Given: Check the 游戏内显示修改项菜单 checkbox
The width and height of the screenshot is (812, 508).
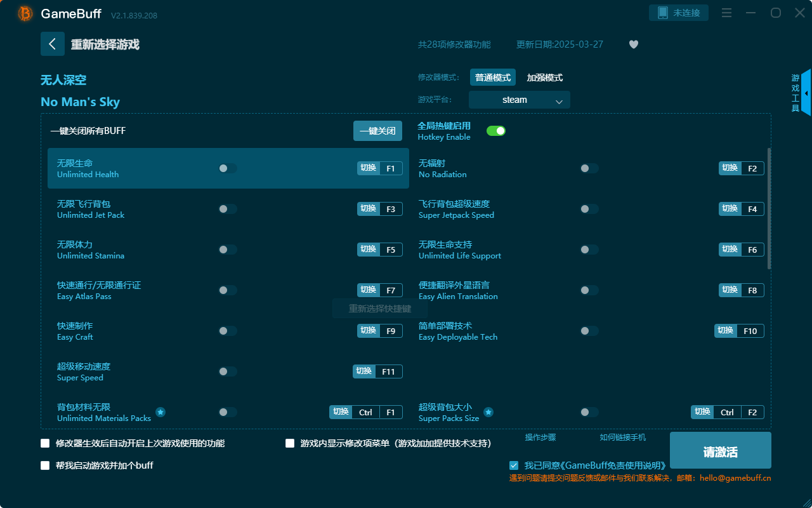Looking at the screenshot, I should [290, 443].
